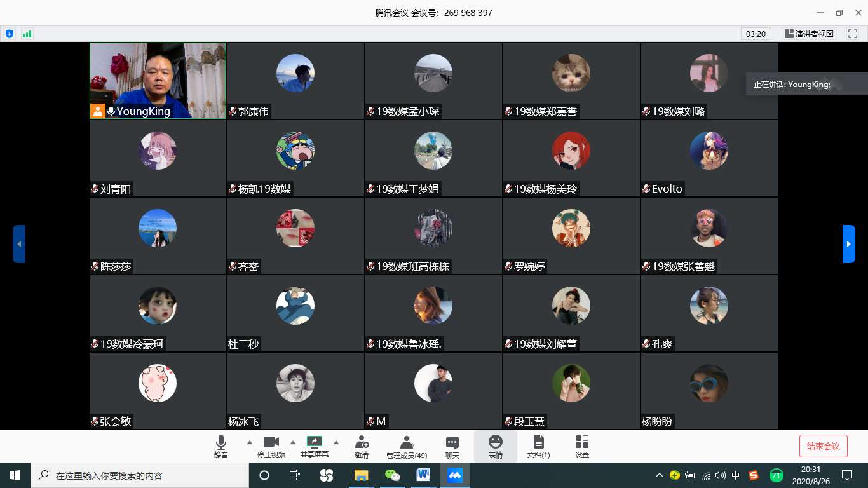This screenshot has width=868, height=488.
Task: Expand video options arrow beside 停止视频
Action: pos(293,442)
